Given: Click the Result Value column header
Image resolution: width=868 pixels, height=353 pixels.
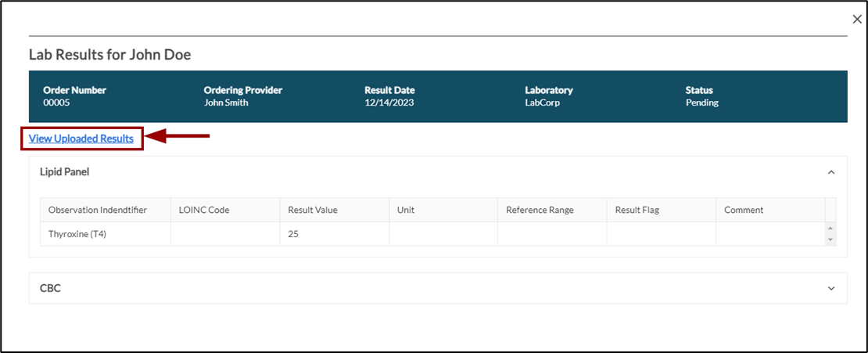Looking at the screenshot, I should click(313, 210).
